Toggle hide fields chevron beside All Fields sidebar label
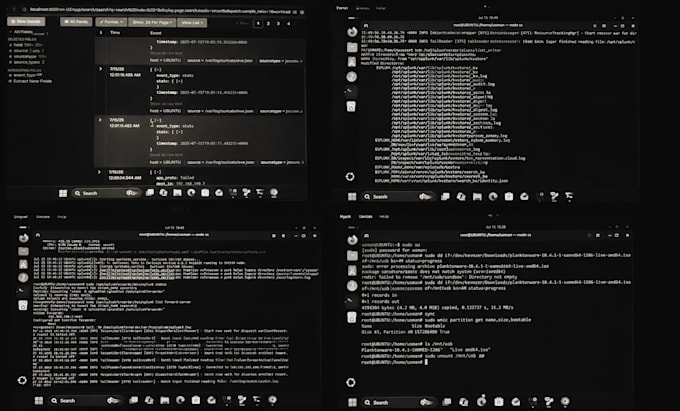680x411 pixels. pyautogui.click(x=10, y=32)
